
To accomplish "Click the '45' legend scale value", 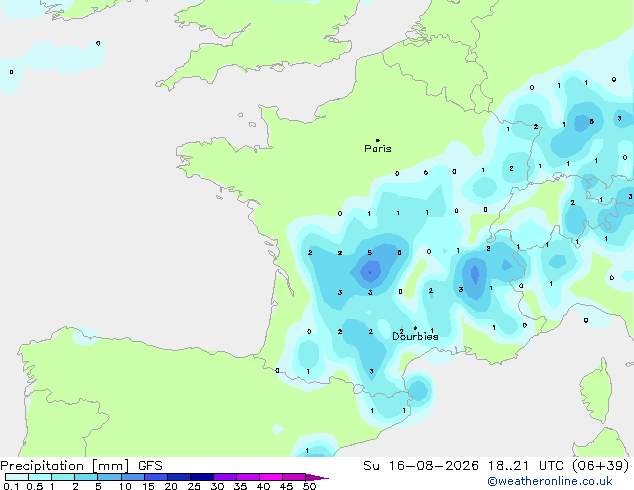I will tap(286, 486).
